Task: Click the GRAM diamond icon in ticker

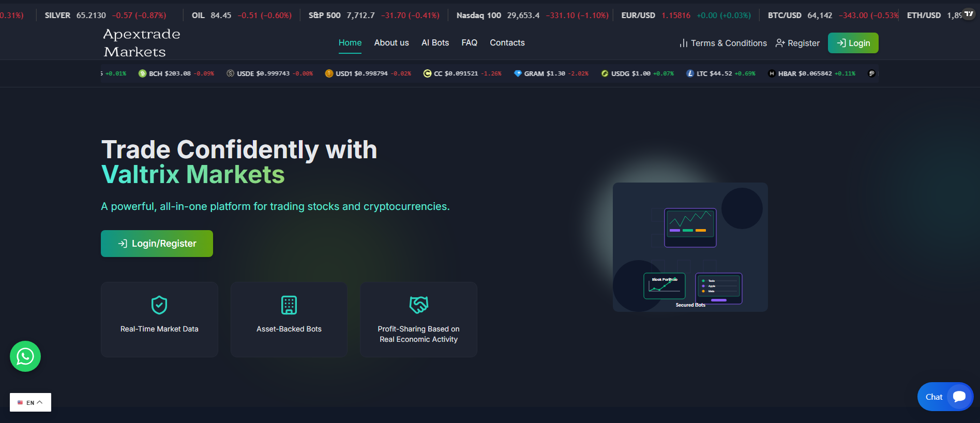Action: pyautogui.click(x=518, y=73)
